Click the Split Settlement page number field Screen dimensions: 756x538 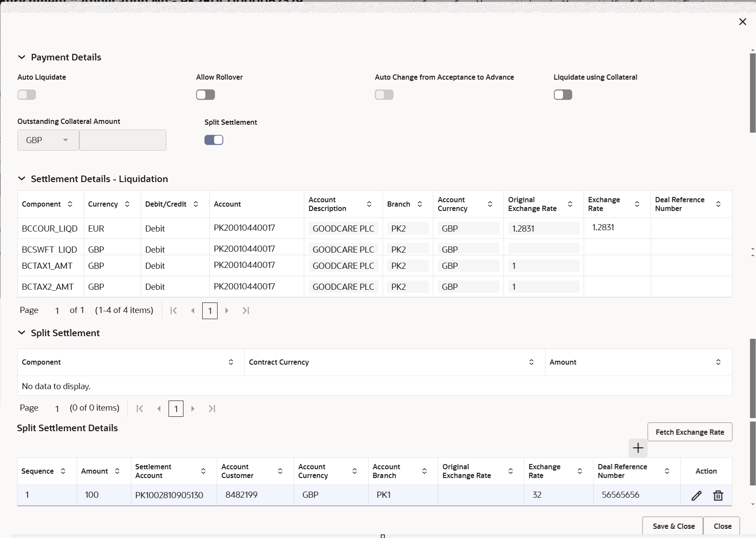pos(176,408)
